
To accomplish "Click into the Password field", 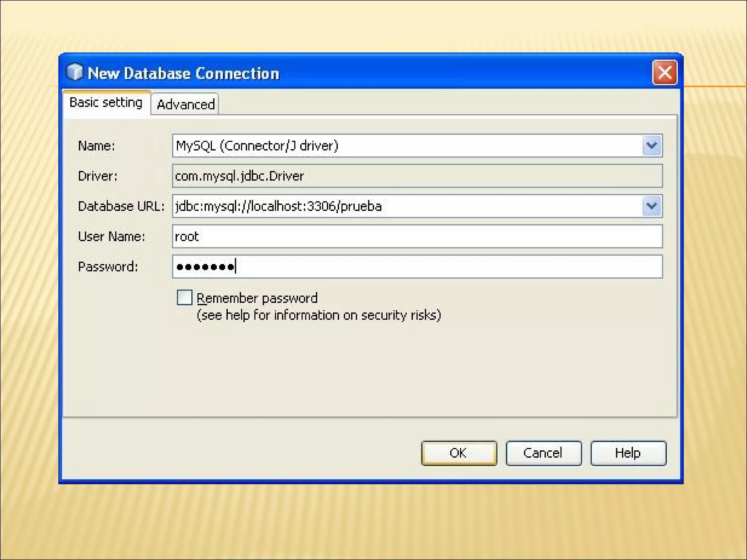I will [417, 267].
